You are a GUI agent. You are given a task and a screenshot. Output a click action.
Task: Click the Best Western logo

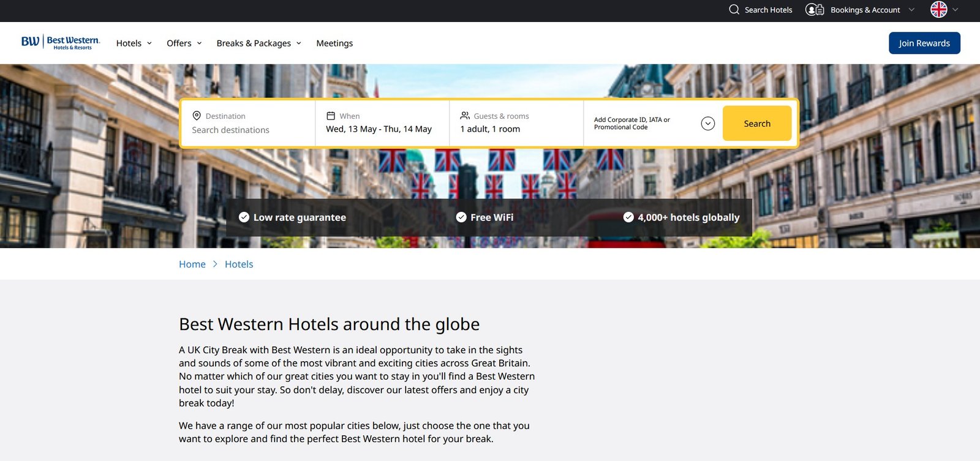pyautogui.click(x=61, y=42)
